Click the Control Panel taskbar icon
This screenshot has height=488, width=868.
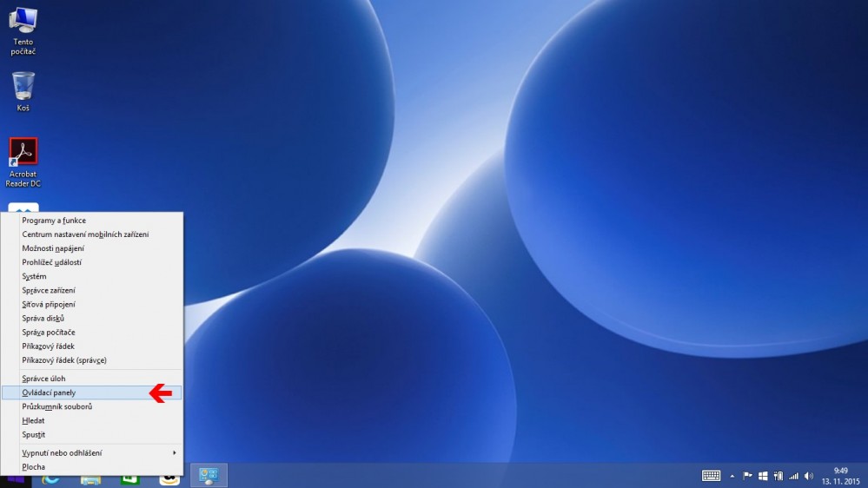click(x=209, y=475)
